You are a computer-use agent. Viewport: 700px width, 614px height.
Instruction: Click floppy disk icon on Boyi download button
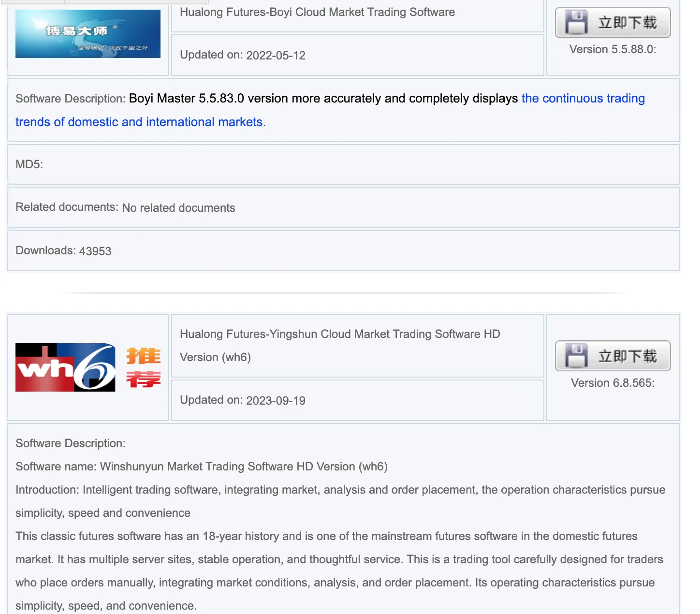tap(576, 22)
